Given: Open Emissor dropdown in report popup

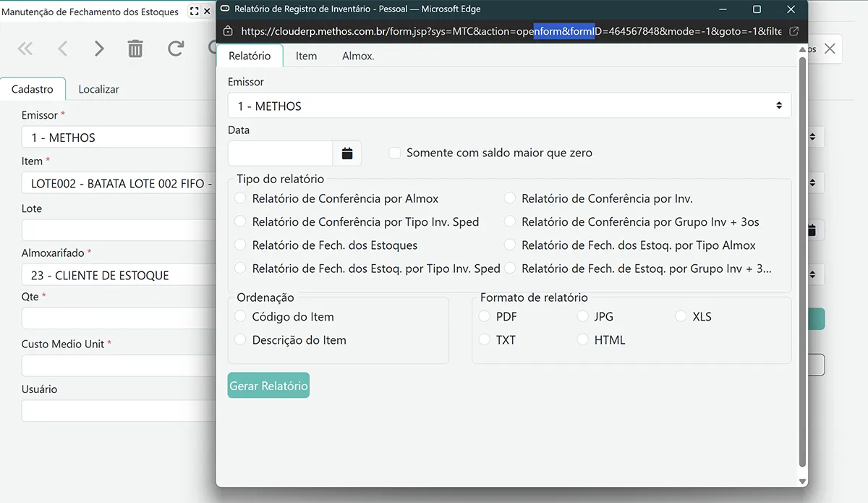Looking at the screenshot, I should pyautogui.click(x=509, y=106).
